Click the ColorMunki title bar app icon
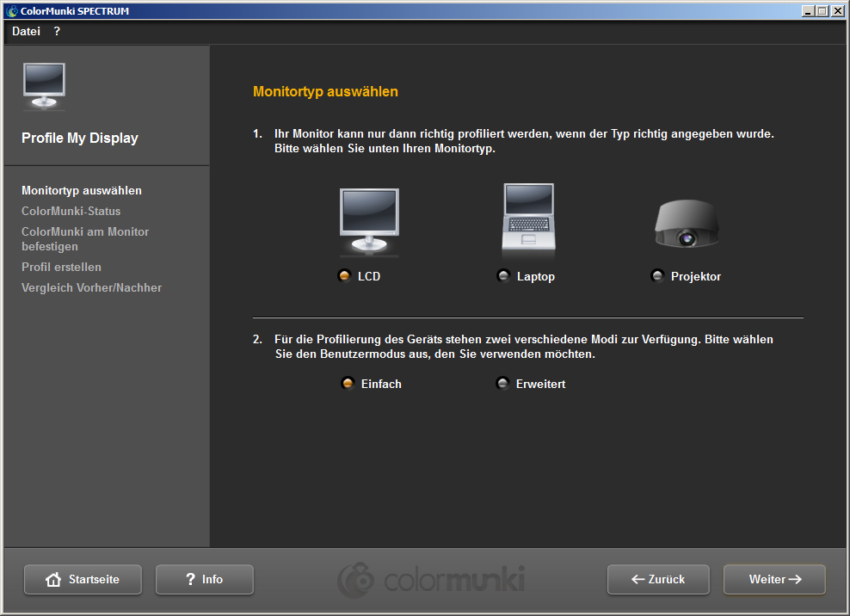This screenshot has height=616, width=850. [x=11, y=11]
